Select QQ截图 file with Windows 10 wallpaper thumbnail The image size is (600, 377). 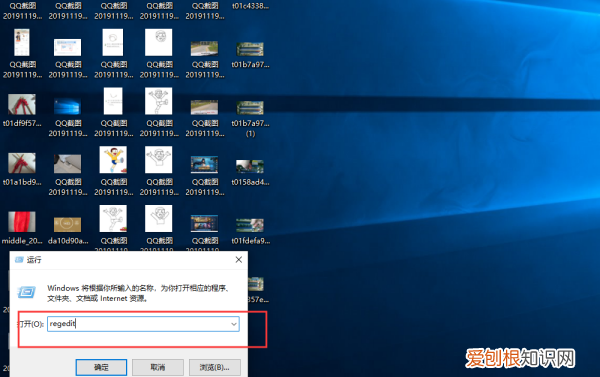[x=68, y=118]
